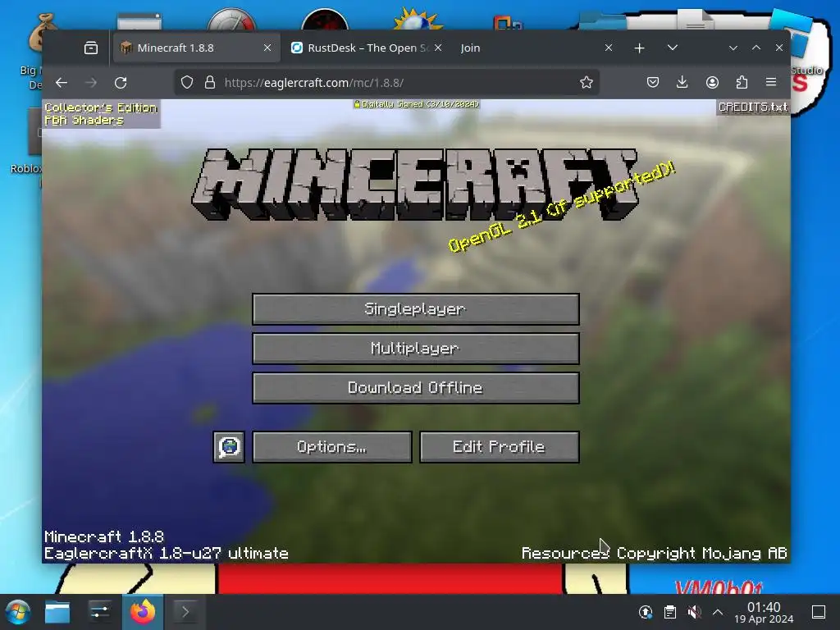Click the EaglercraftX 1.8-u27 ultimate text

pyautogui.click(x=166, y=554)
